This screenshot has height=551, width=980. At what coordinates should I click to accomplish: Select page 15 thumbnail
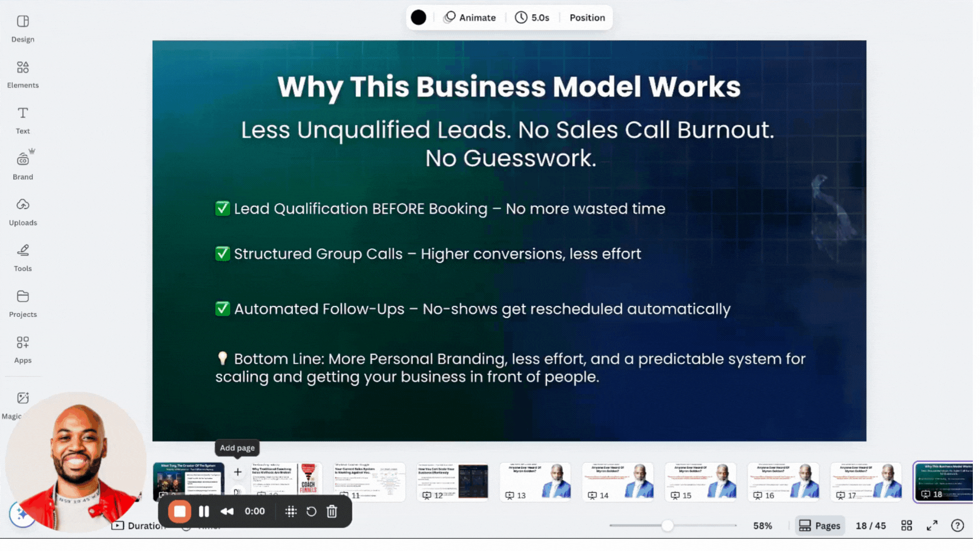point(700,482)
